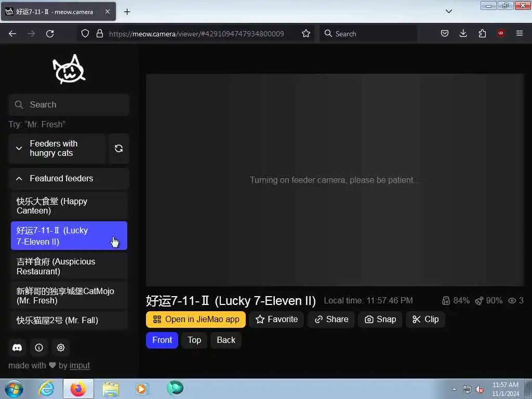Click the Local time text
The width and height of the screenshot is (532, 399).
pos(368,301)
